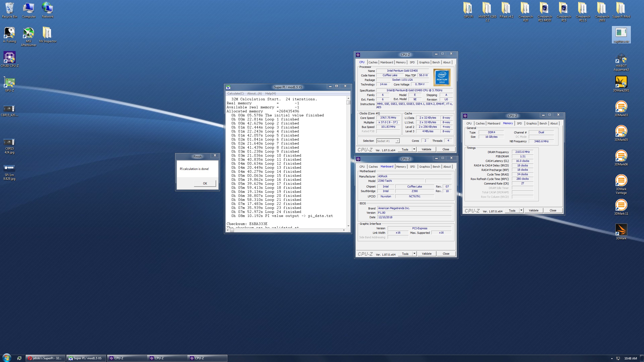This screenshot has height=362, width=644.
Task: Click the Windows Start button
Action: [x=7, y=358]
